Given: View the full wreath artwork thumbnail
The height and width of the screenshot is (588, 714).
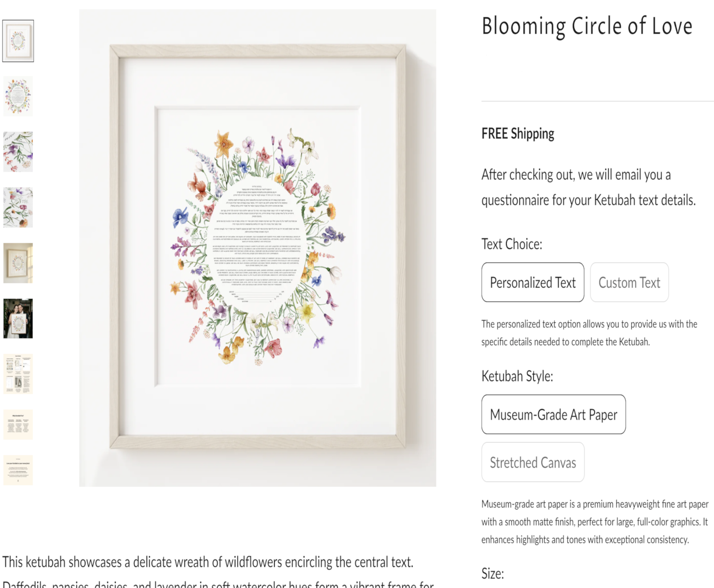Looking at the screenshot, I should (x=18, y=96).
